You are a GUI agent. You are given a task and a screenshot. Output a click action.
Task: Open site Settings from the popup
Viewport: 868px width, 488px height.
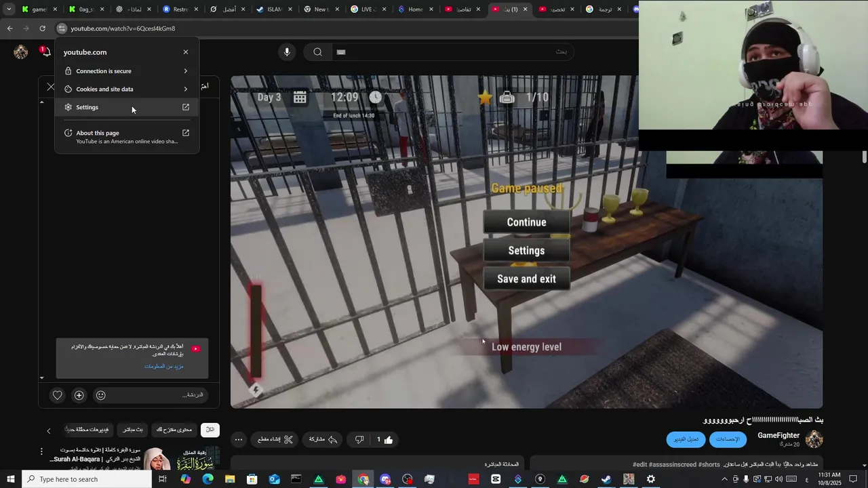(127, 107)
